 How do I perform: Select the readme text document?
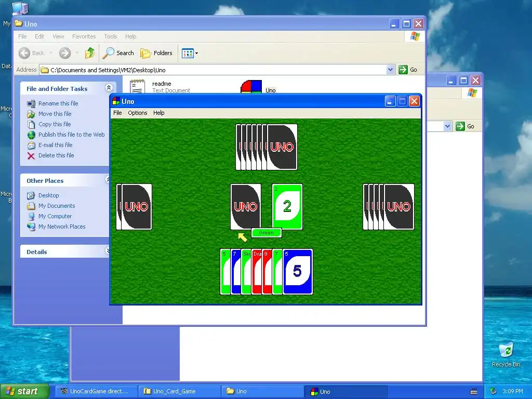click(161, 86)
